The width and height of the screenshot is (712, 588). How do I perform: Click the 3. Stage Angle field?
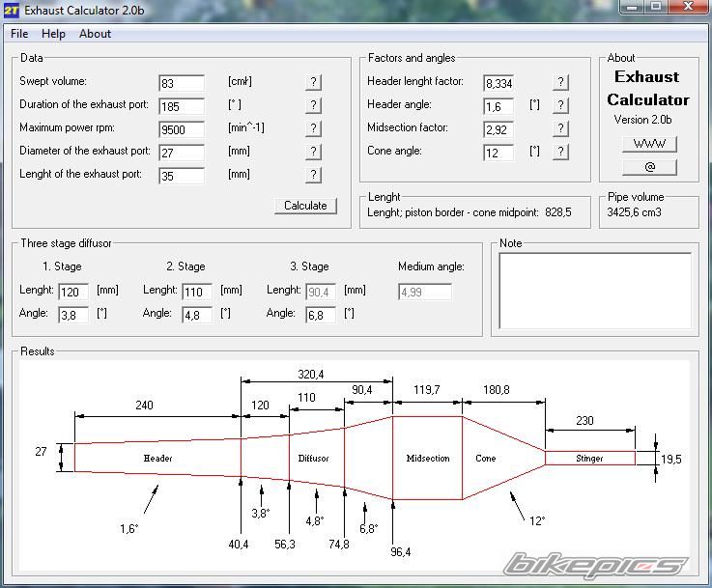[320, 315]
